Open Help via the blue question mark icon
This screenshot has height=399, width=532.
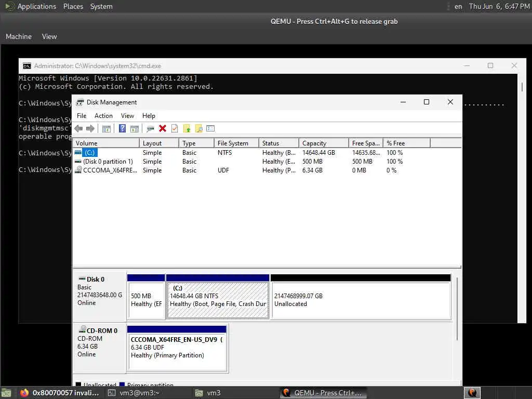pyautogui.click(x=123, y=129)
